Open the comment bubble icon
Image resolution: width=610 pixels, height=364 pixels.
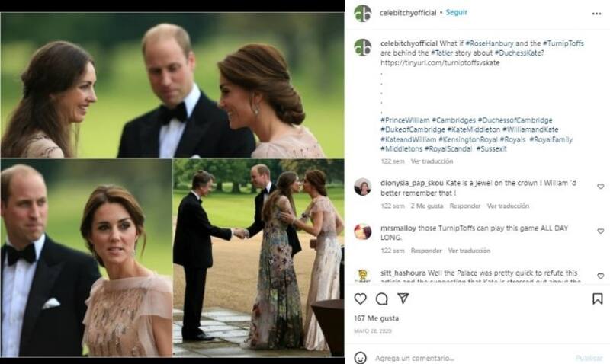tap(382, 299)
